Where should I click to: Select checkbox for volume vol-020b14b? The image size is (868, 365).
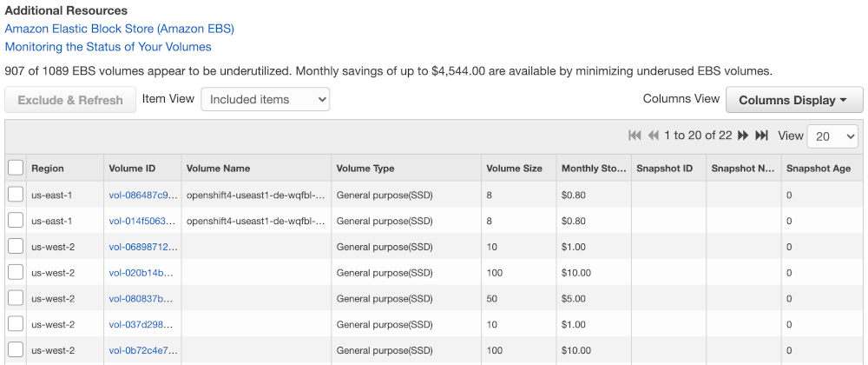16,273
